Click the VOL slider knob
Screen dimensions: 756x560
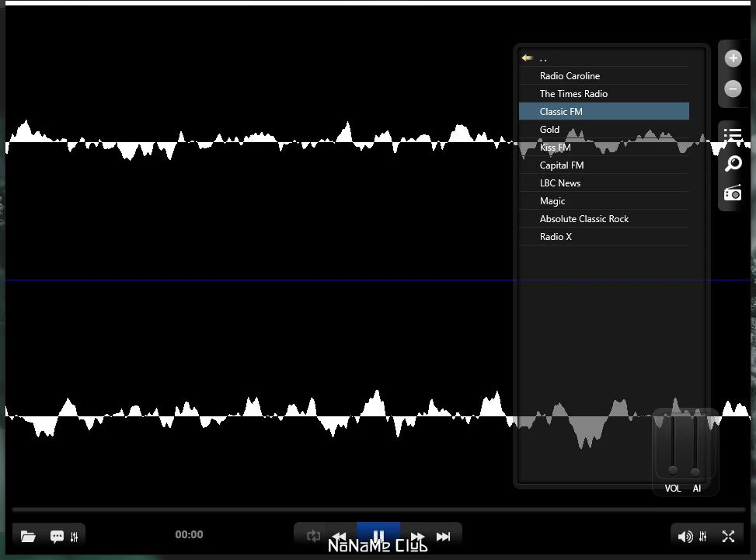(x=673, y=470)
